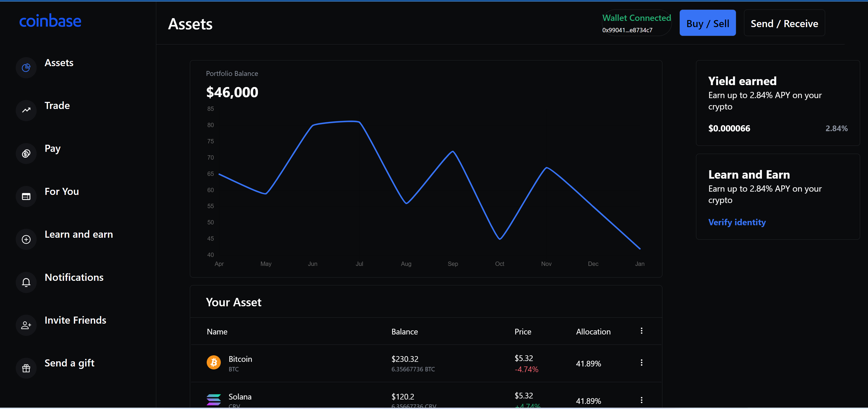Click the Send / Receive button
The image size is (868, 409).
tap(784, 23)
